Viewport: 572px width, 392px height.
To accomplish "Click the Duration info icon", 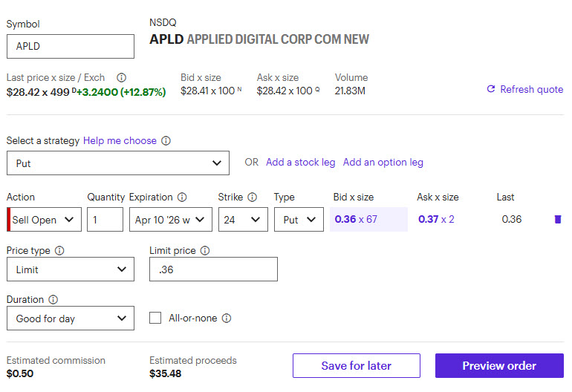I will tap(53, 300).
